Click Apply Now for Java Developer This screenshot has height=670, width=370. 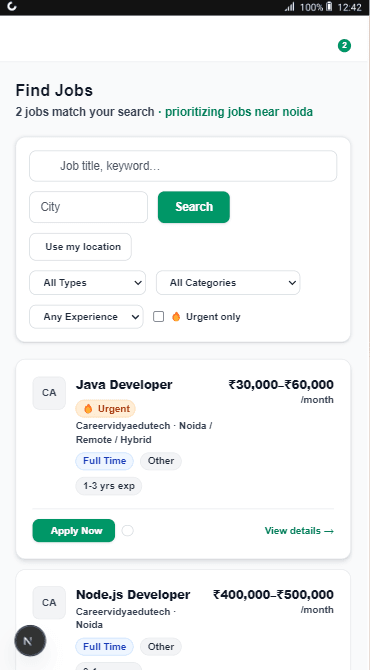tap(73, 531)
